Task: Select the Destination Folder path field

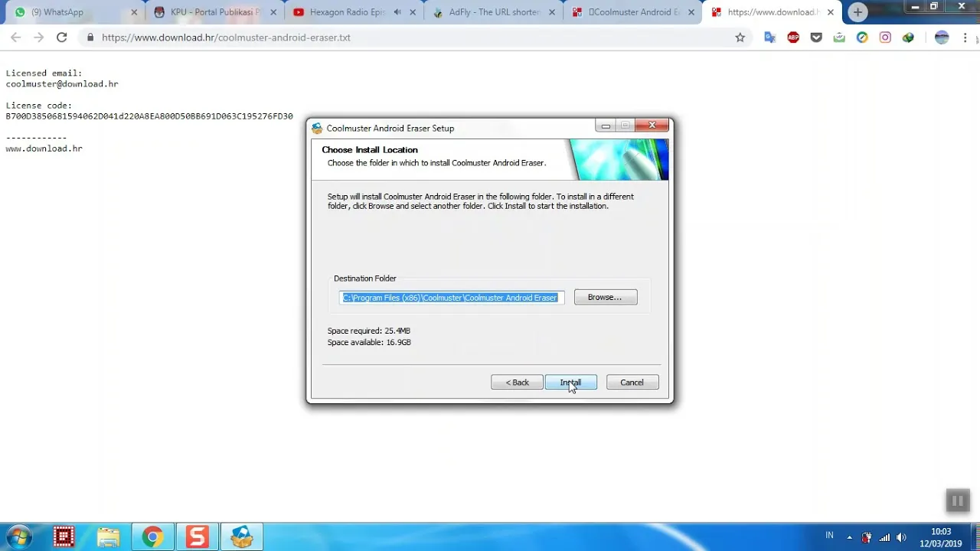Action: (x=452, y=297)
